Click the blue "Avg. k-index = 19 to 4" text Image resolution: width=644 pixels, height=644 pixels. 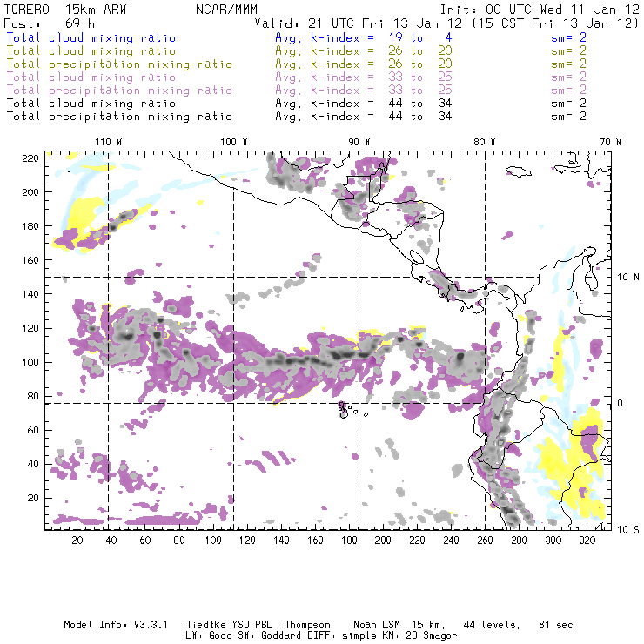[x=364, y=38]
